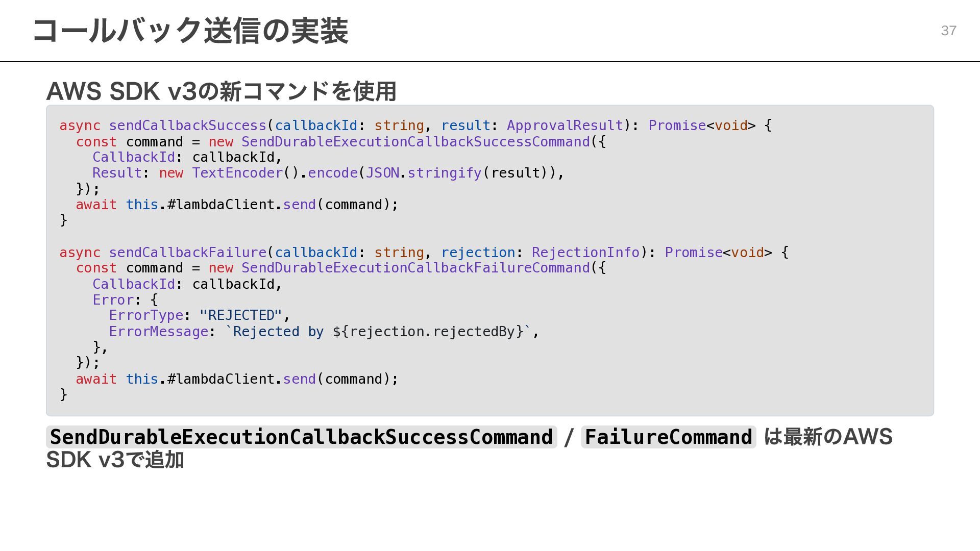Click SendDurableExecutionCallbackSuccessCommand in the code
The width and height of the screenshot is (980, 551).
pos(415,142)
